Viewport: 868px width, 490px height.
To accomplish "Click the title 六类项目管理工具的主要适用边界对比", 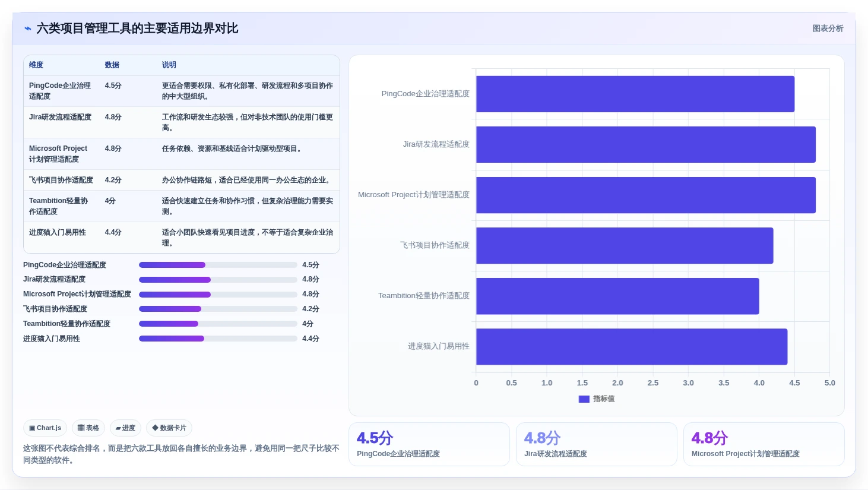I will click(x=138, y=29).
